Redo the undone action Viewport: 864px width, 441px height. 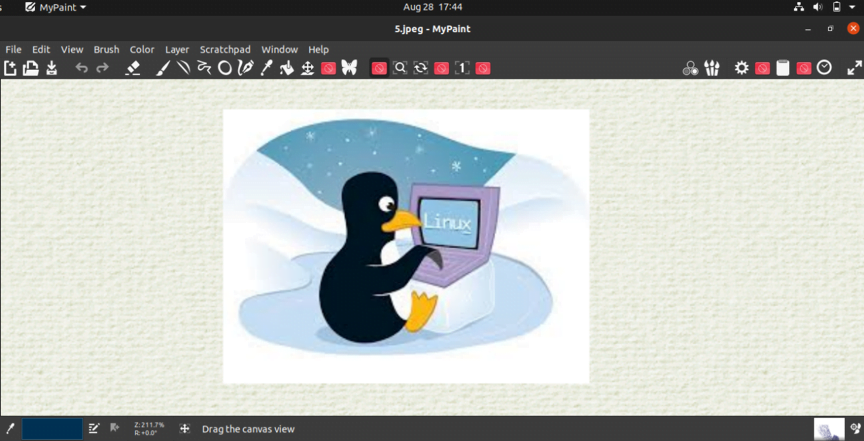pos(102,68)
